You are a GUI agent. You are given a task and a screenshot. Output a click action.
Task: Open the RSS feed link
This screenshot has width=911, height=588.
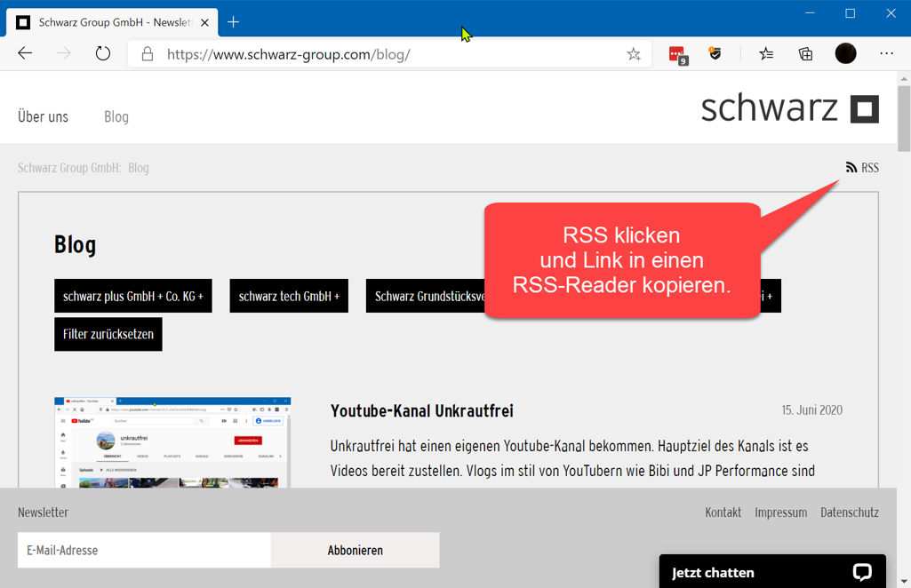[x=862, y=168]
